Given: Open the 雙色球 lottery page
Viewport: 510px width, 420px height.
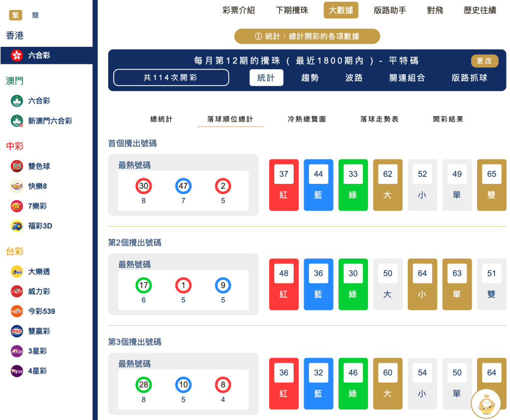Looking at the screenshot, I should point(39,166).
